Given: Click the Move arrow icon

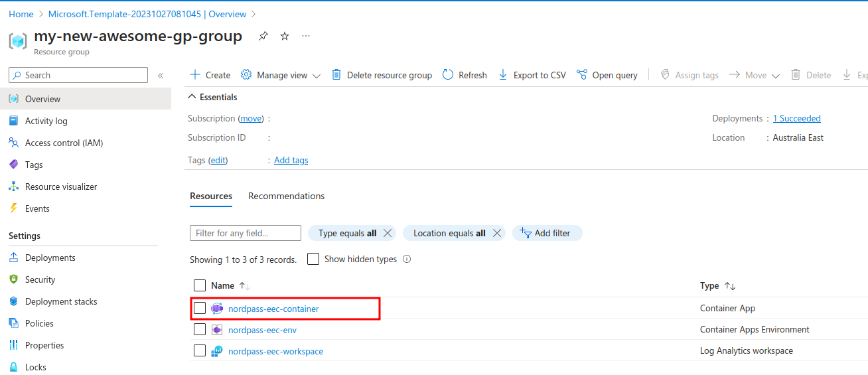Looking at the screenshot, I should point(735,75).
